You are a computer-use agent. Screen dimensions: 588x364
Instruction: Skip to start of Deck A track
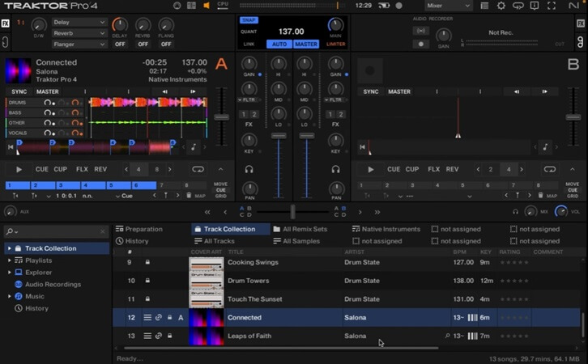[x=11, y=147]
